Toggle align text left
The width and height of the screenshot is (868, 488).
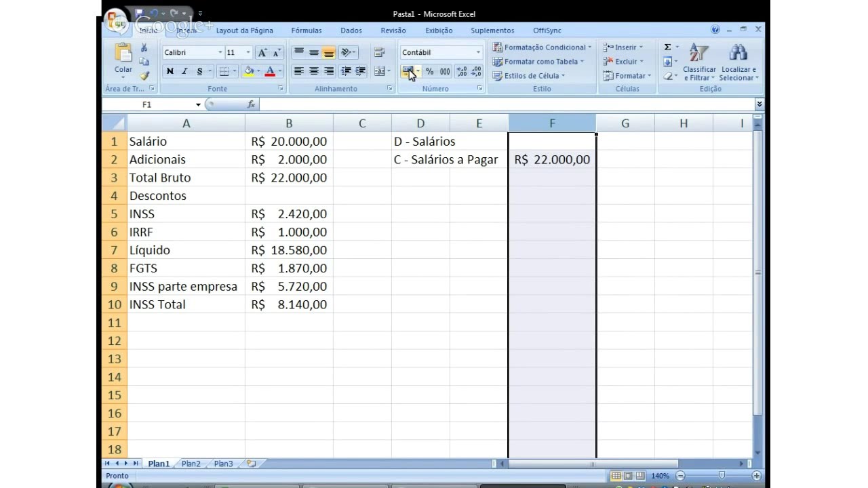(x=299, y=71)
